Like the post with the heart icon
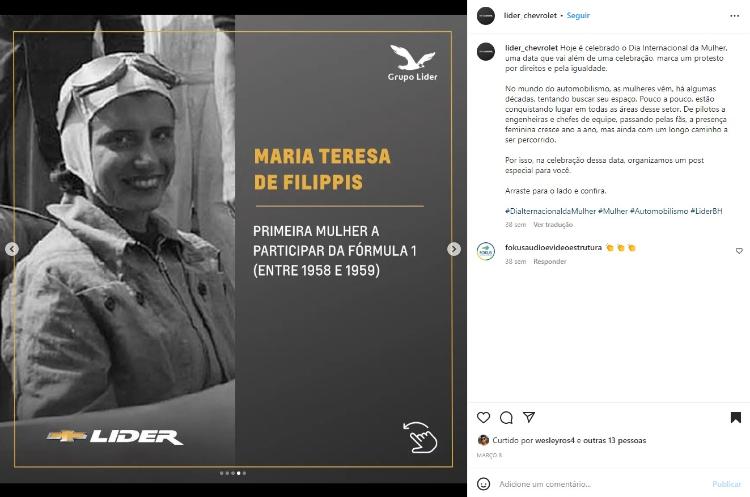This screenshot has height=497, width=750. pyautogui.click(x=484, y=417)
